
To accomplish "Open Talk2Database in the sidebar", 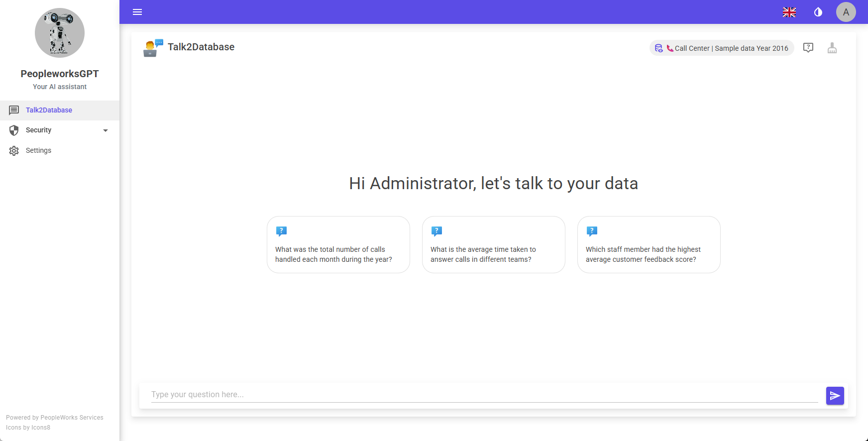I will click(60, 110).
